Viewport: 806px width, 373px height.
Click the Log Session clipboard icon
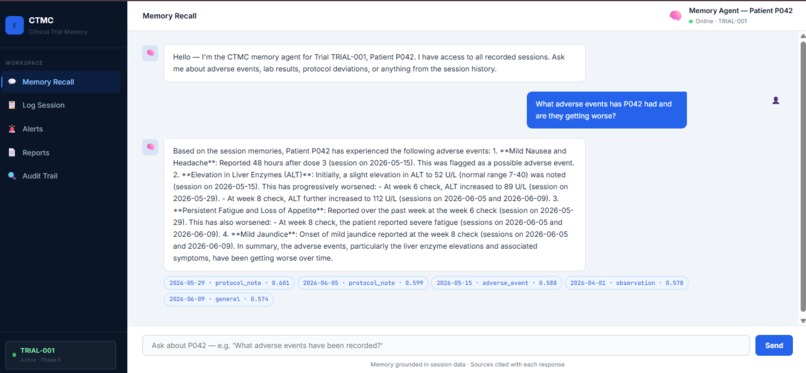12,105
